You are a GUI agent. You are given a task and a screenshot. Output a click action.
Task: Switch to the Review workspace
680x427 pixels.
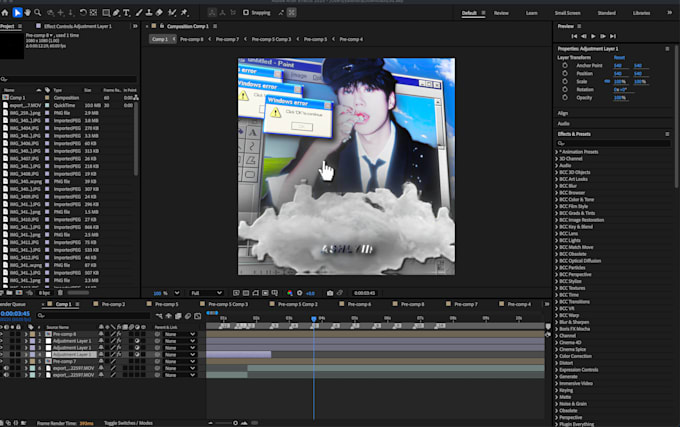501,13
